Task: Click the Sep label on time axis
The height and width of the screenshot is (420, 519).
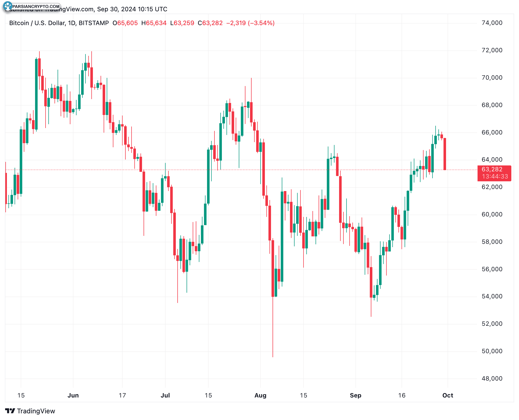Action: coord(356,395)
